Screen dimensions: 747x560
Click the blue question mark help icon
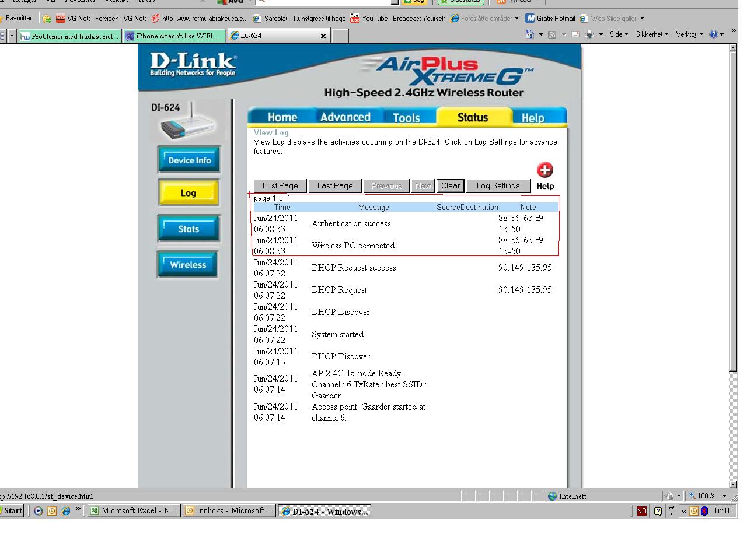713,34
